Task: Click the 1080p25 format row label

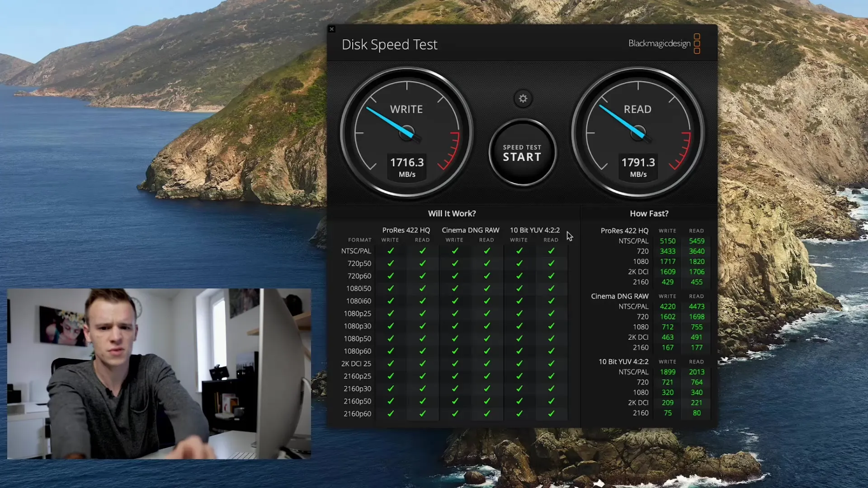Action: (357, 314)
